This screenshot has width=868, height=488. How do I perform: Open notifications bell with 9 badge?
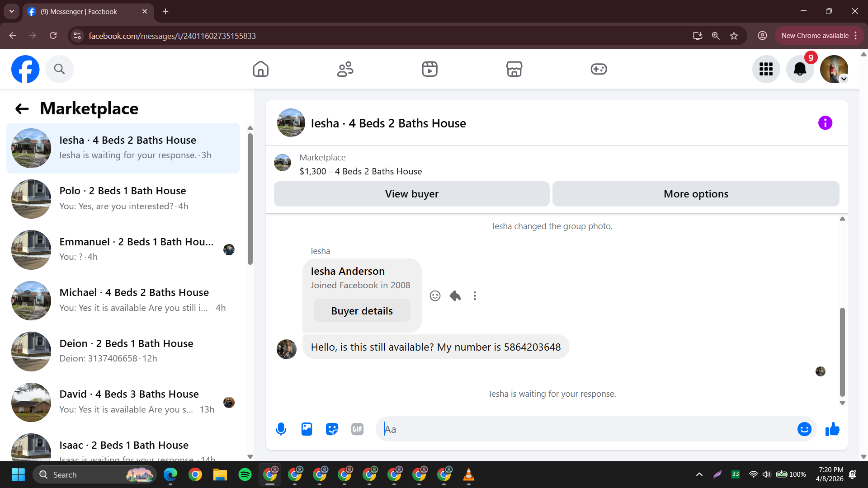click(800, 69)
